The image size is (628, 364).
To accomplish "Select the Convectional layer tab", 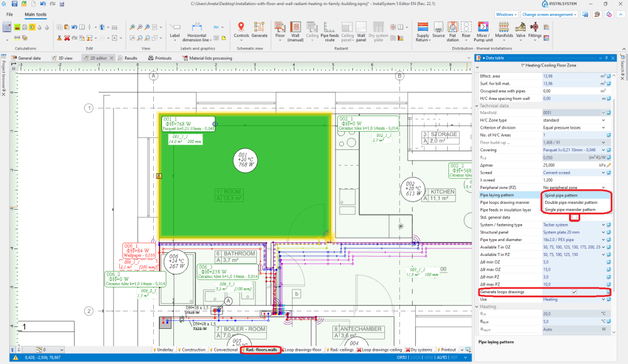I will pyautogui.click(x=224, y=350).
